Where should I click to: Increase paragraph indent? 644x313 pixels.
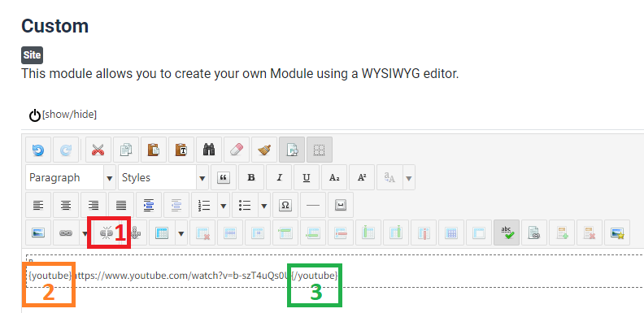pos(149,205)
